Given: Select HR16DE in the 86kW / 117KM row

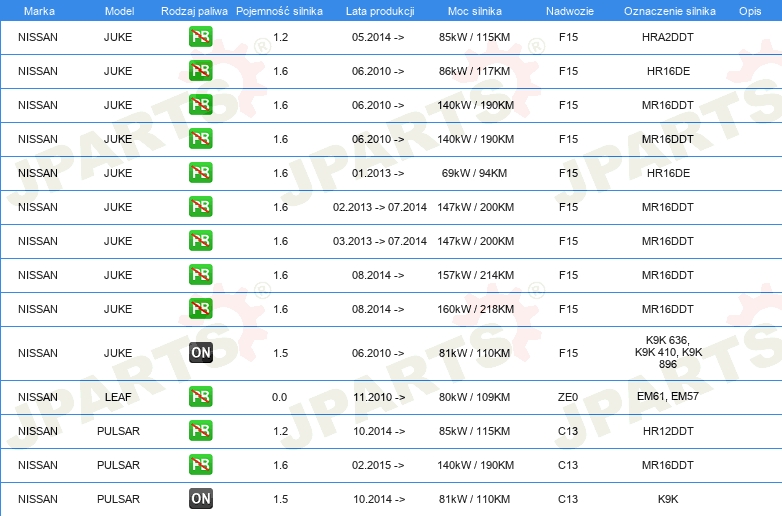Looking at the screenshot, I should point(668,71).
